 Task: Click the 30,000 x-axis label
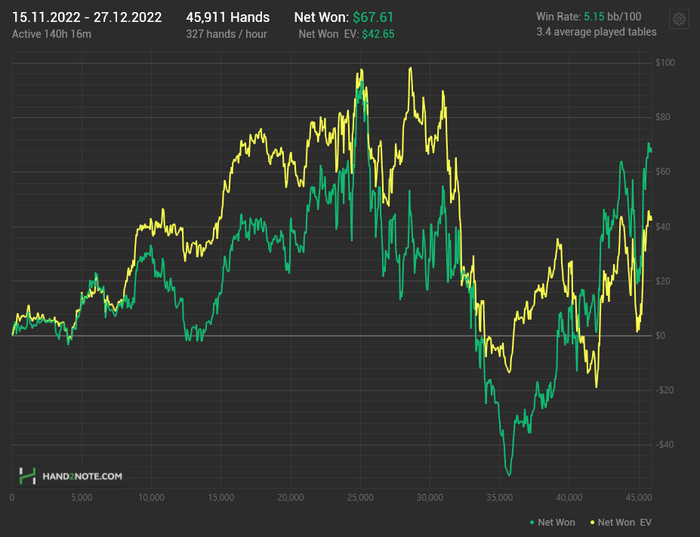[430, 498]
